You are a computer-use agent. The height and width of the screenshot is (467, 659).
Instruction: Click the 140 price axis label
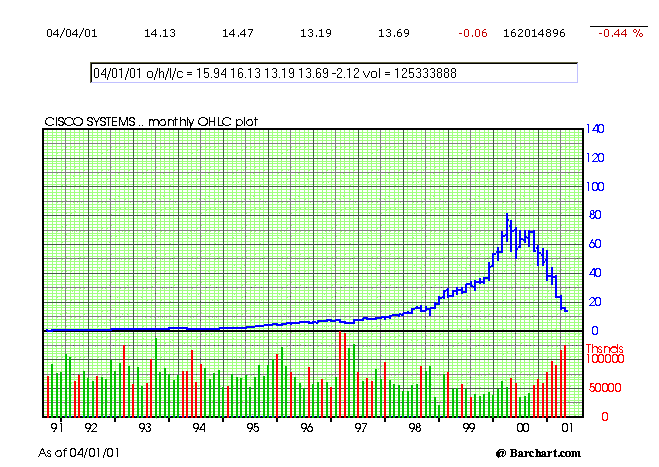(595, 129)
